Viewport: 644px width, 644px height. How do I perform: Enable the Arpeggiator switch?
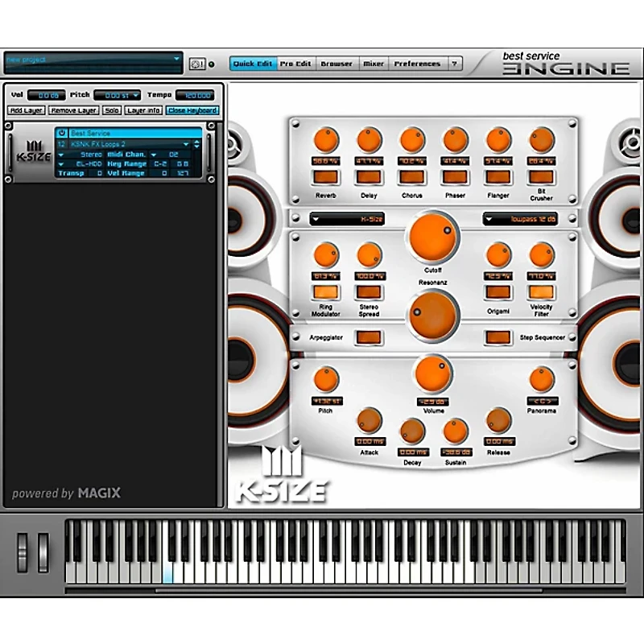369,337
